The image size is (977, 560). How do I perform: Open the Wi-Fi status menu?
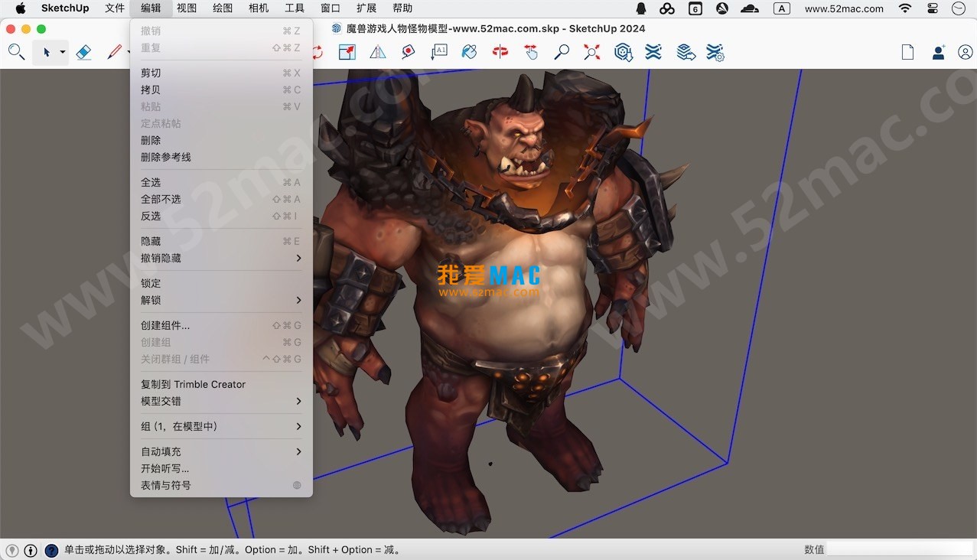point(905,8)
